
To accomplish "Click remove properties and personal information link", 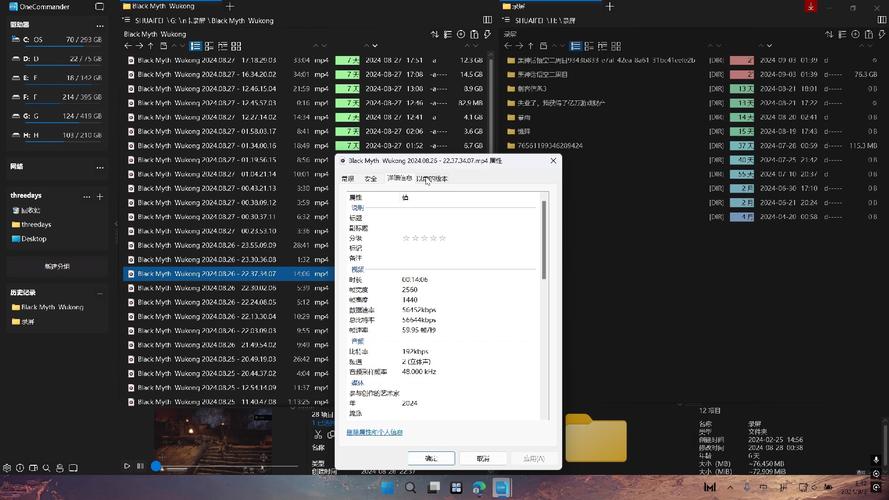I will [374, 432].
